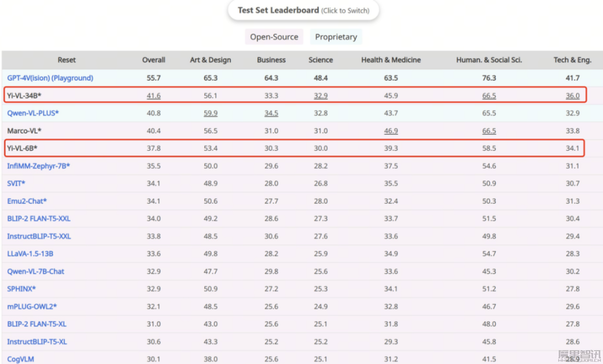Reset sorting with Reset column header
Viewport: 603px width, 364px height.
coord(67,60)
